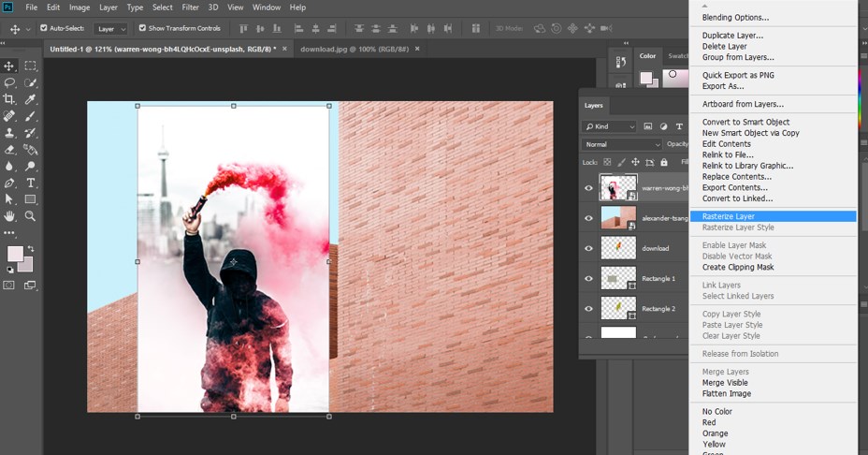
Task: Select the Eyedropper tool
Action: point(31,99)
